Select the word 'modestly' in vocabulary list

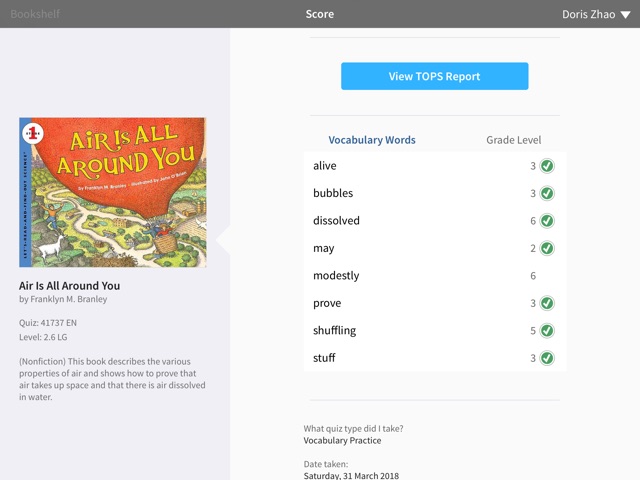[x=336, y=276]
